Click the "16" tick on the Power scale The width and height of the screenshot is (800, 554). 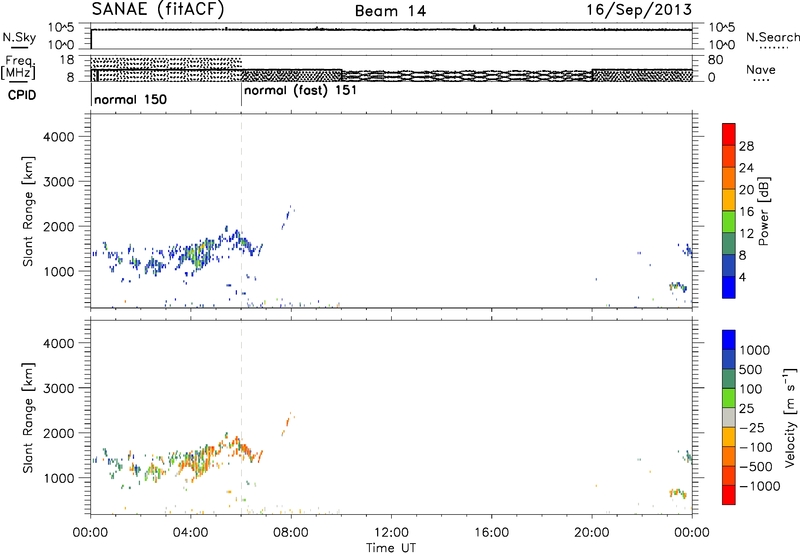(x=746, y=211)
